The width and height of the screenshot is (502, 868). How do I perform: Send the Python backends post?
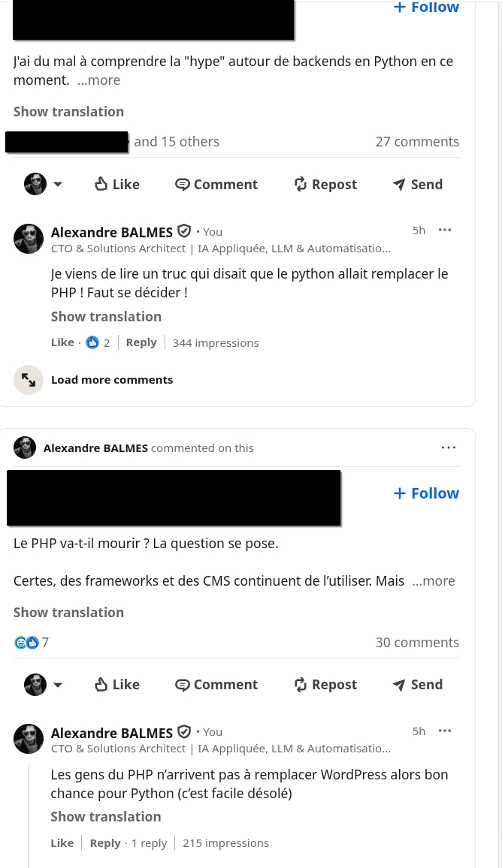418,185
